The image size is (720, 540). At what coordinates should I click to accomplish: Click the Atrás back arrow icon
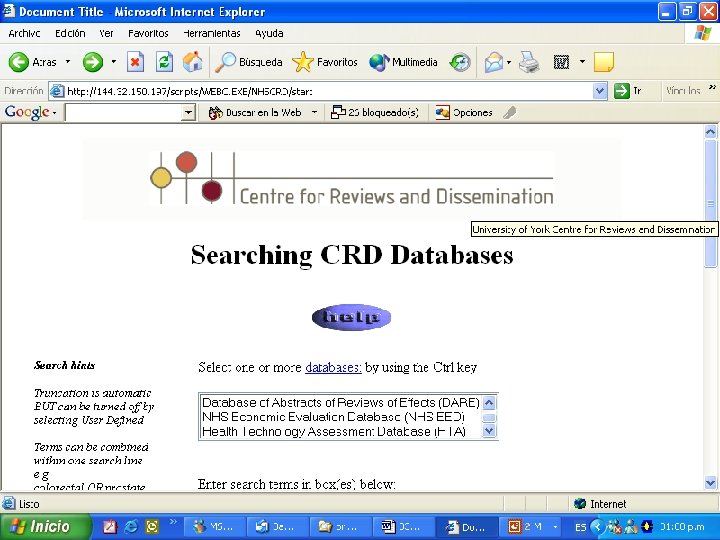tap(19, 62)
